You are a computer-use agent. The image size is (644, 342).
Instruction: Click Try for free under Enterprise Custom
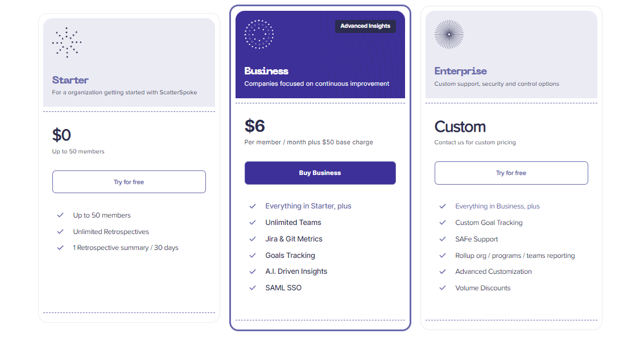[511, 173]
